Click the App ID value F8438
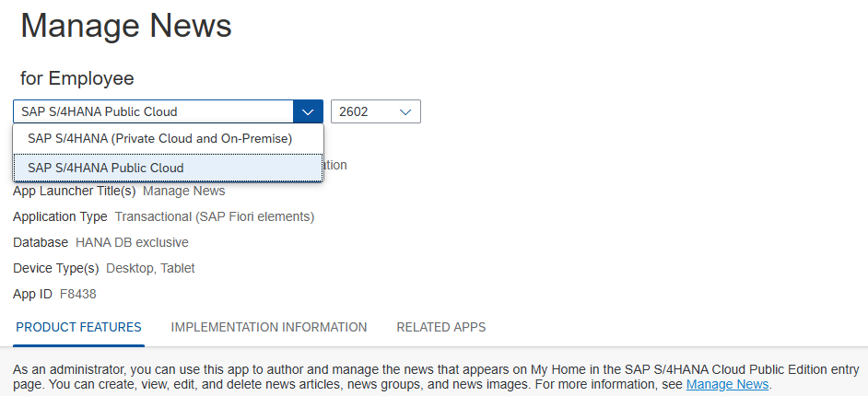The height and width of the screenshot is (396, 868). point(77,294)
